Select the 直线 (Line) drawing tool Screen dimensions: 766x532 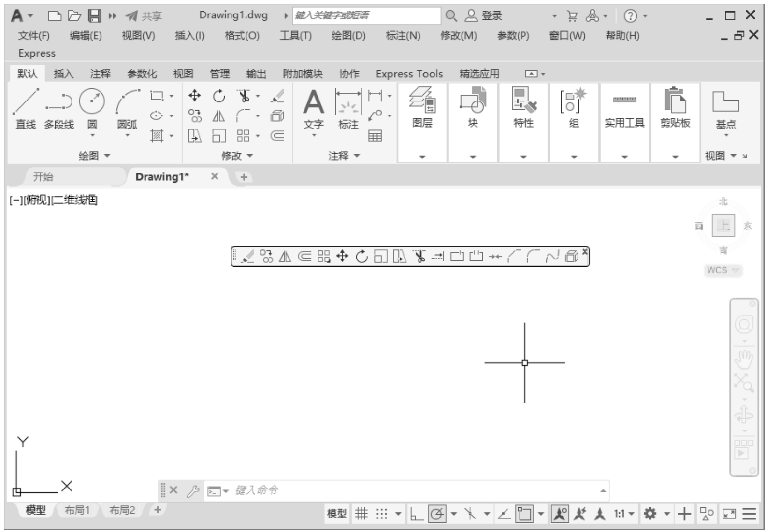click(26, 109)
